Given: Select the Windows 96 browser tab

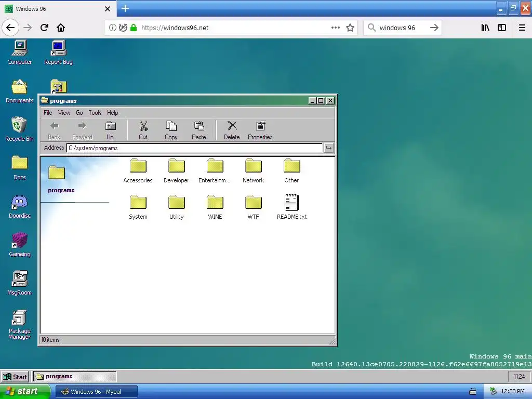Looking at the screenshot, I should click(x=58, y=8).
